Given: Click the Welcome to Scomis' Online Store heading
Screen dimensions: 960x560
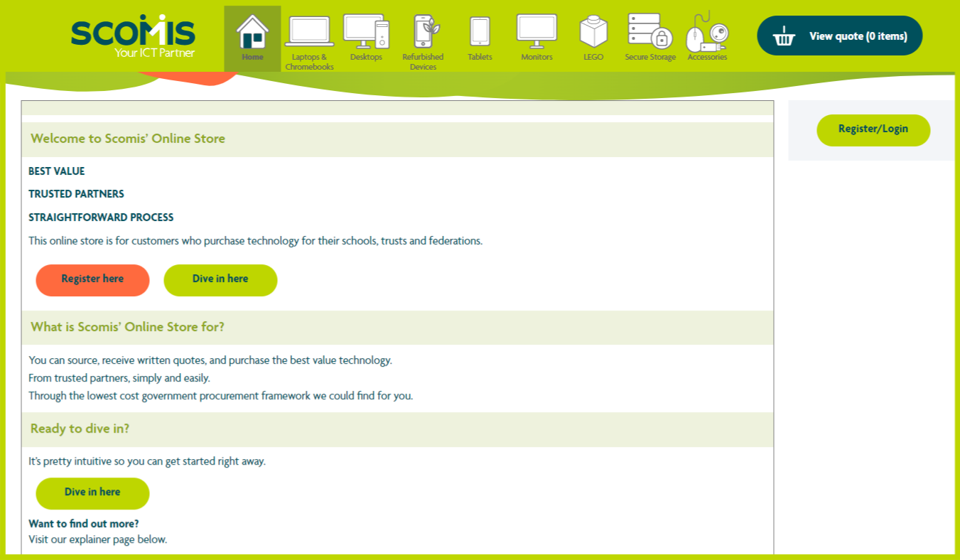Looking at the screenshot, I should pos(128,139).
